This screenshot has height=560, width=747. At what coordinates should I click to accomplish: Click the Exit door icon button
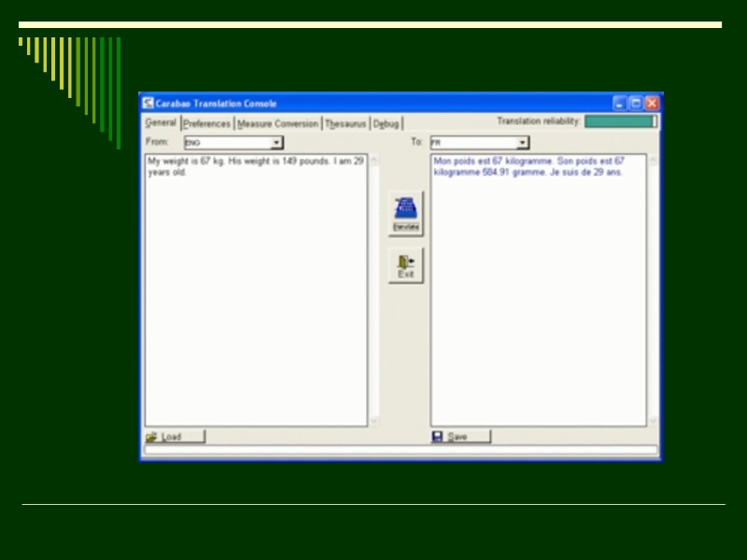pyautogui.click(x=406, y=266)
